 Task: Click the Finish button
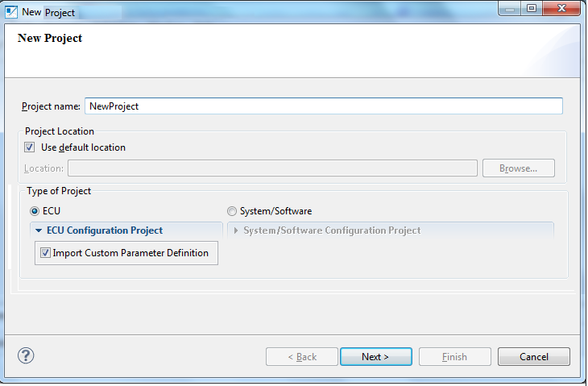click(x=454, y=356)
